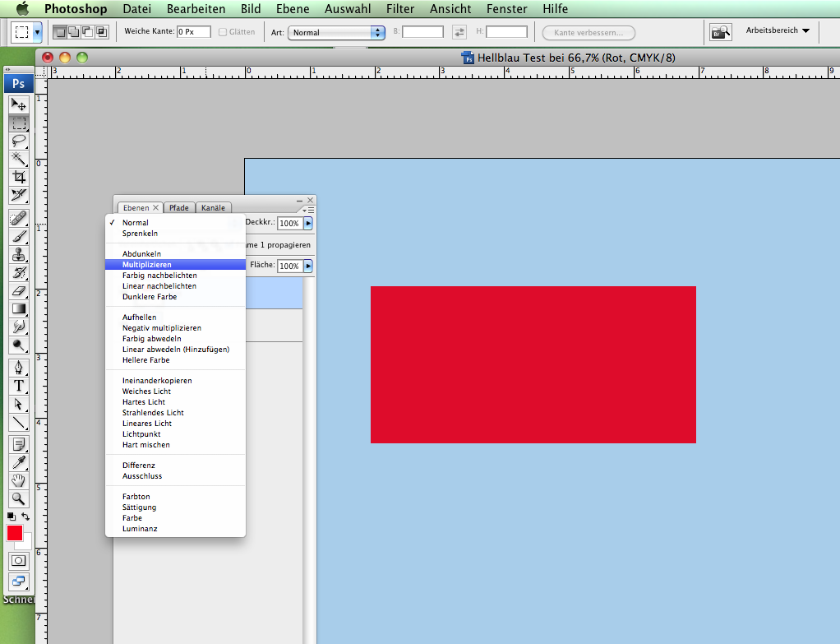The height and width of the screenshot is (644, 840).
Task: Click the Weiche Kante input field
Action: [194, 32]
